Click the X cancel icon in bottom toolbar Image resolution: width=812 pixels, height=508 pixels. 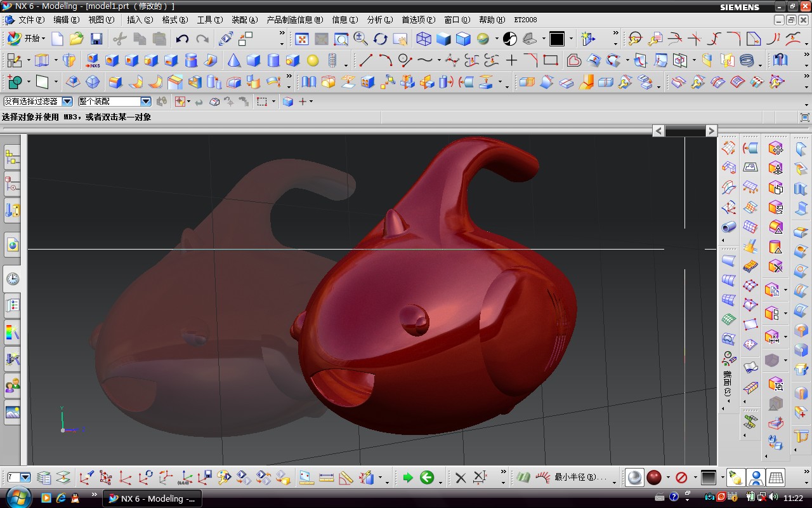pos(461,478)
